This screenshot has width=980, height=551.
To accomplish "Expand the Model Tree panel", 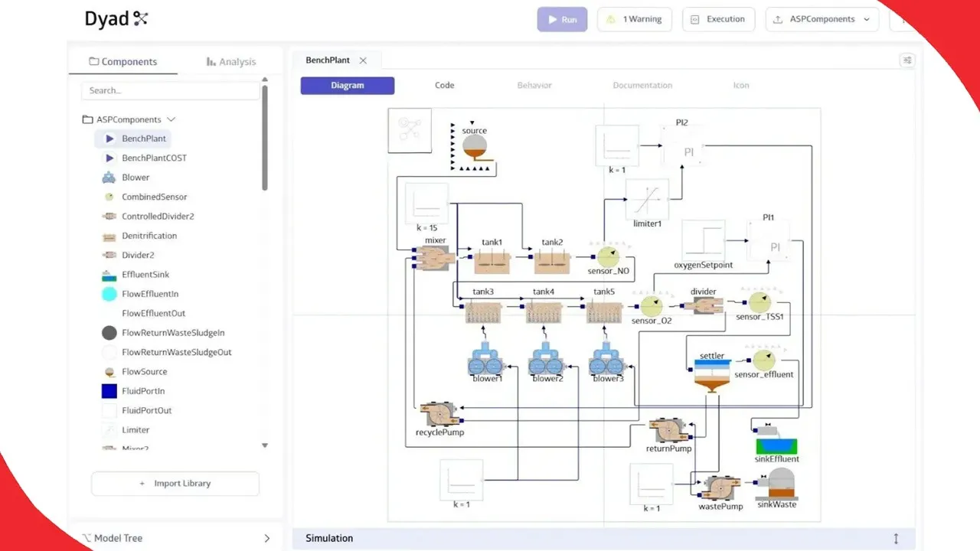I will coord(266,538).
